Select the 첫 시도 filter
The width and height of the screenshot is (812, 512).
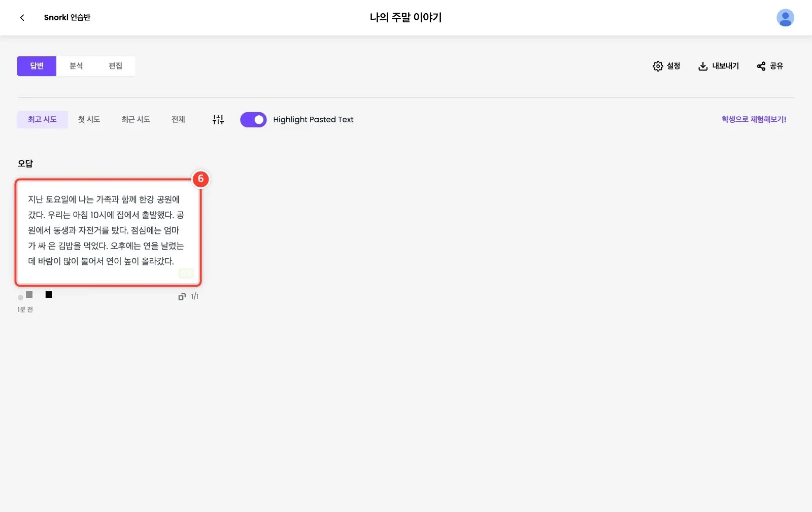(x=89, y=120)
